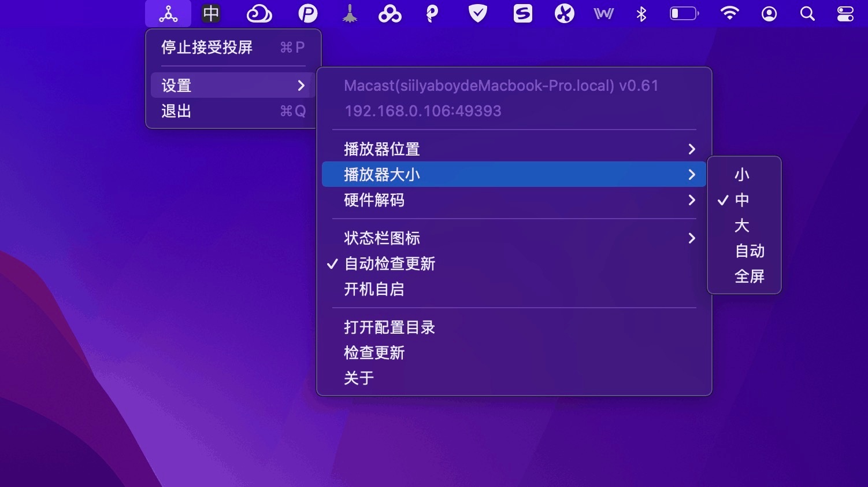Click the Bluetooth status icon
The width and height of the screenshot is (868, 487).
[x=641, y=13]
